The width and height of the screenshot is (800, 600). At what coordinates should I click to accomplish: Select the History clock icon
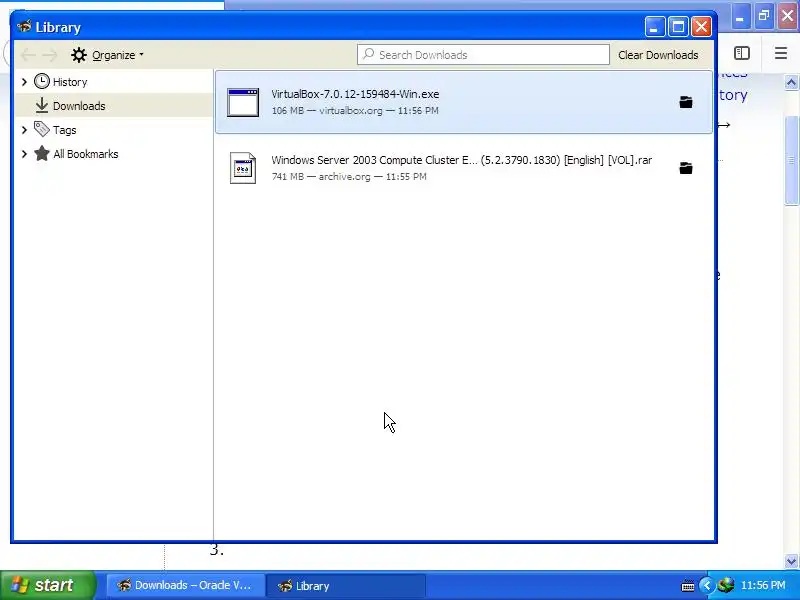pos(42,82)
